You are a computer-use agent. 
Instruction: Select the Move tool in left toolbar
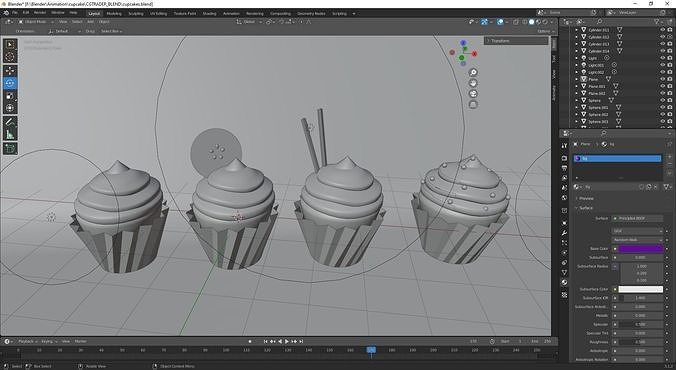[x=10, y=71]
